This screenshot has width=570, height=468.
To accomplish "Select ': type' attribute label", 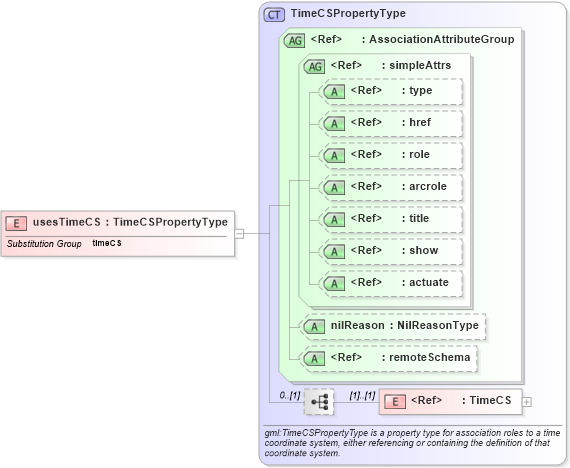I will [417, 90].
